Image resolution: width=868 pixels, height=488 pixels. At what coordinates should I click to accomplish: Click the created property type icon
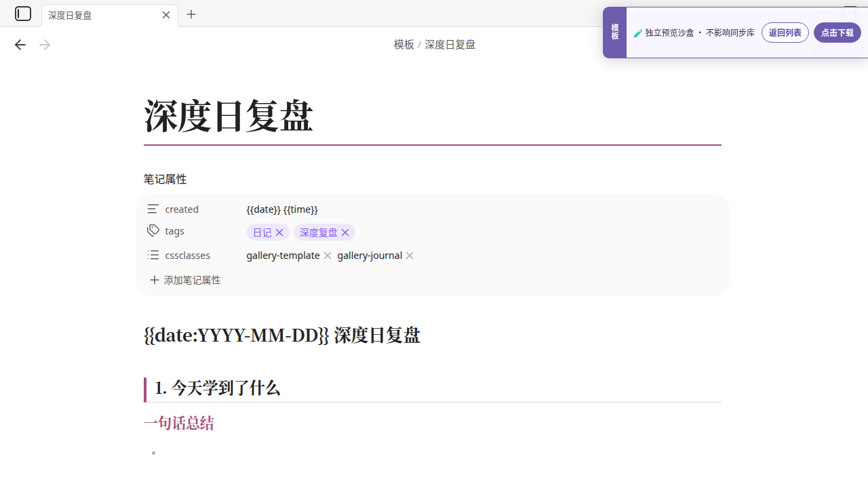point(153,209)
